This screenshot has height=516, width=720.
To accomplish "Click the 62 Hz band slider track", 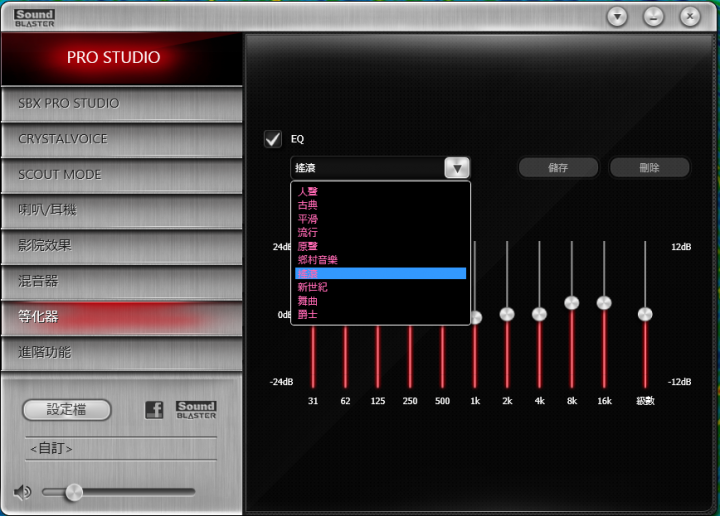I will point(345,357).
